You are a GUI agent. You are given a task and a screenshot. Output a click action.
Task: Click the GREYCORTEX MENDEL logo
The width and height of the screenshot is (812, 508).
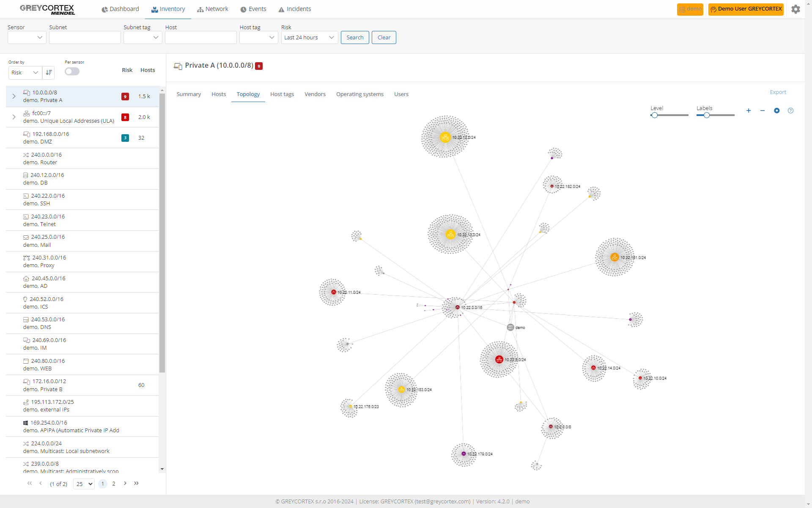[47, 9]
